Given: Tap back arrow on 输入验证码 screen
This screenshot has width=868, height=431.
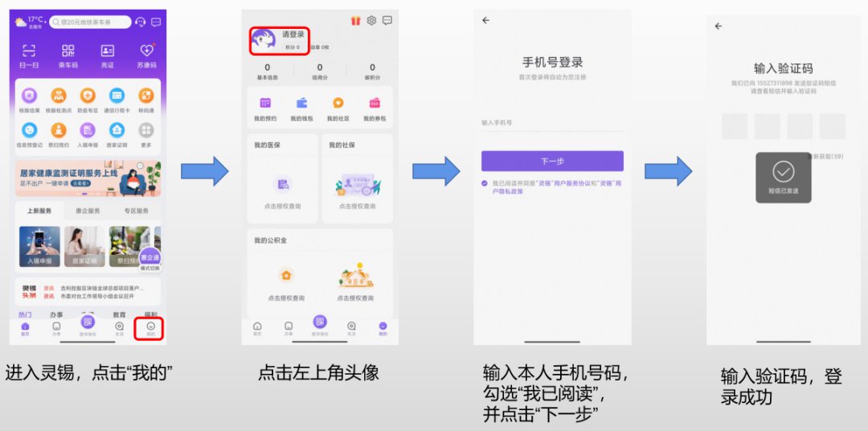Looking at the screenshot, I should pos(719,26).
